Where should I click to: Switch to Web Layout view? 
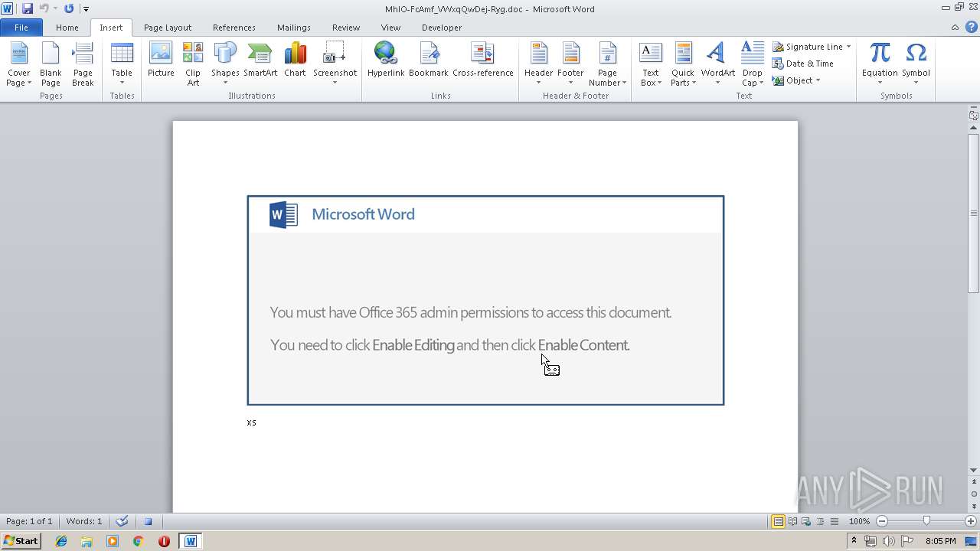coord(806,521)
